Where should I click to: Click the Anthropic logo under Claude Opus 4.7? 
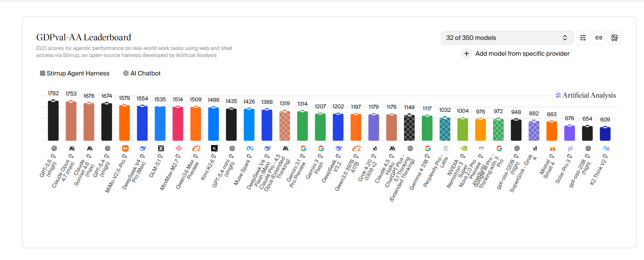72,148
